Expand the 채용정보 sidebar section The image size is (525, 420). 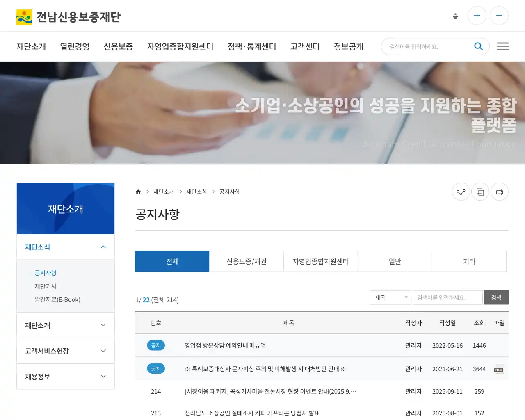pyautogui.click(x=66, y=377)
